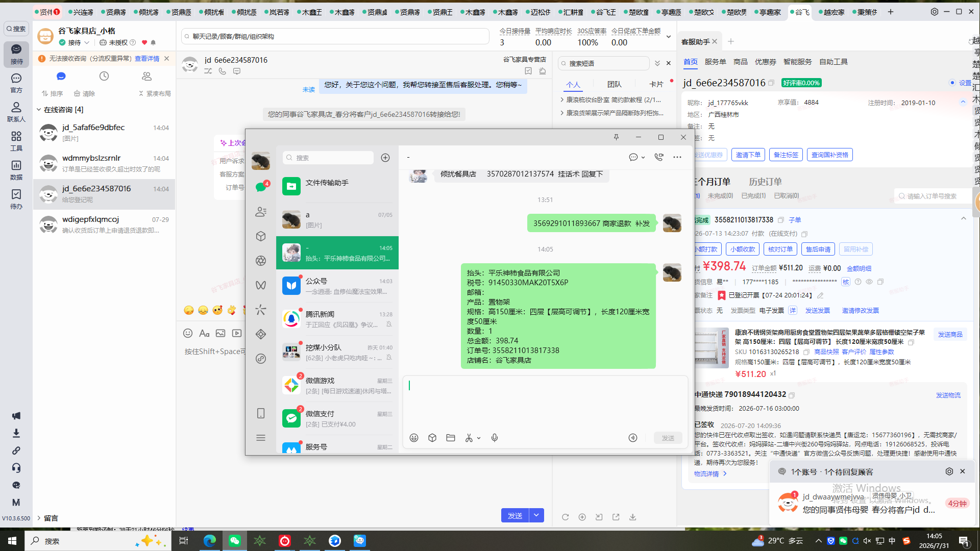The width and height of the screenshot is (980, 551).
Task: Click the WeChat add (plus) button beside search
Action: [385, 158]
